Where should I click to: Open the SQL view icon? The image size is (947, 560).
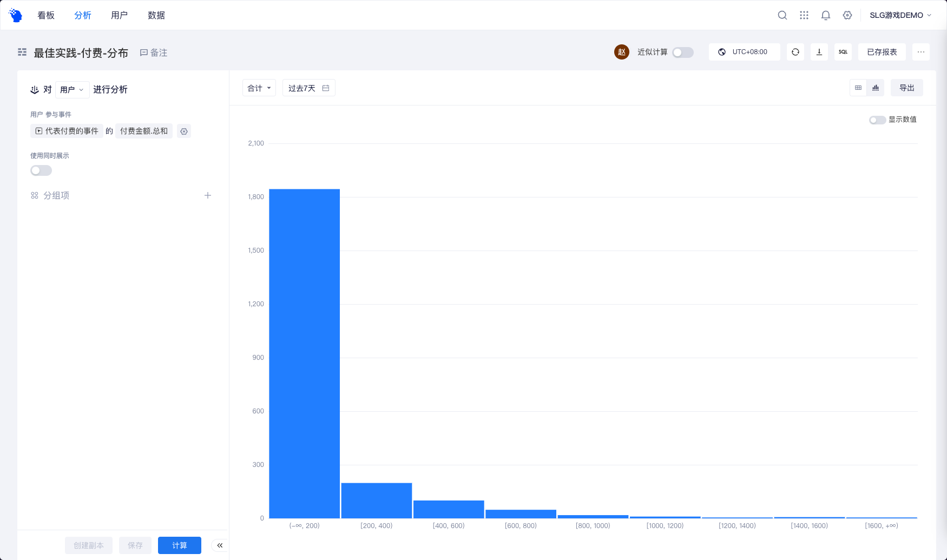click(x=843, y=52)
